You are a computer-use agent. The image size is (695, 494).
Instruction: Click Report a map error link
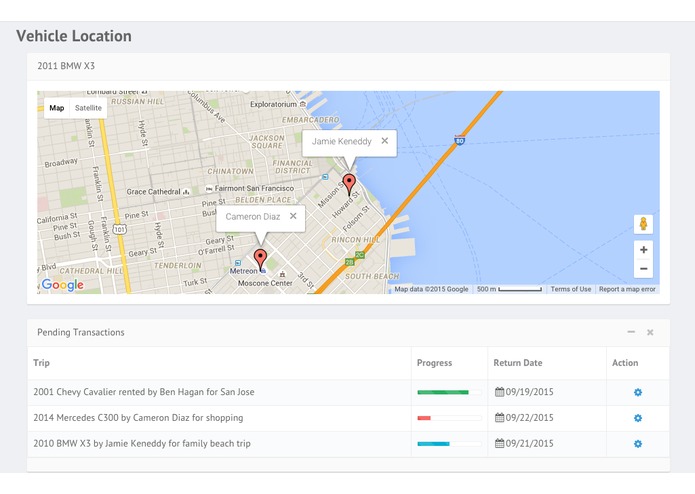click(x=627, y=289)
